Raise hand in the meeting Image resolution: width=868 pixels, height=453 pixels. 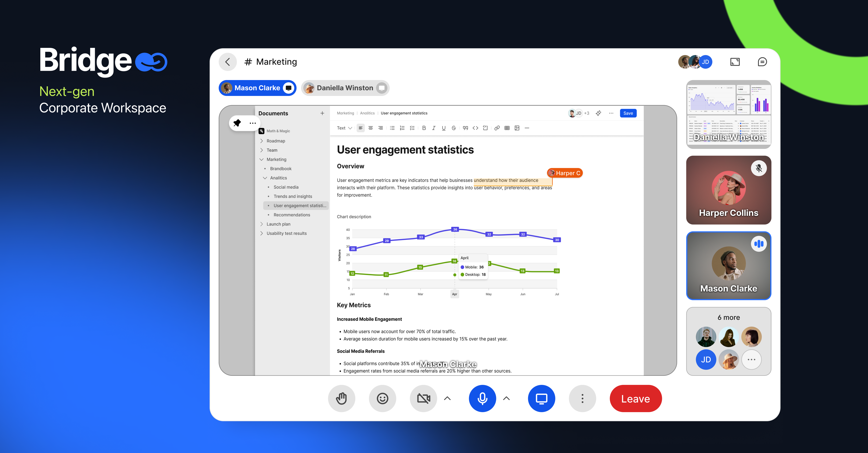(341, 399)
